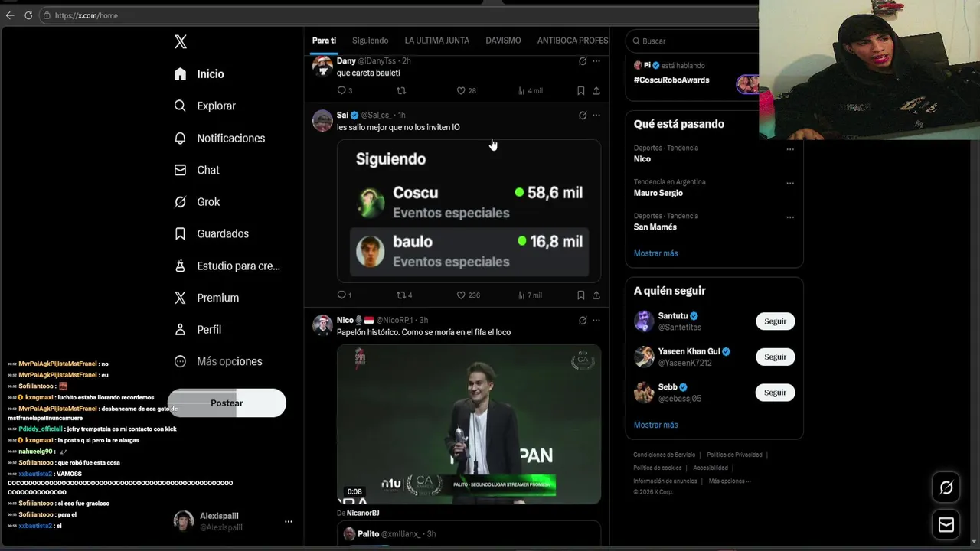Click the X logo in the sidebar

180,42
